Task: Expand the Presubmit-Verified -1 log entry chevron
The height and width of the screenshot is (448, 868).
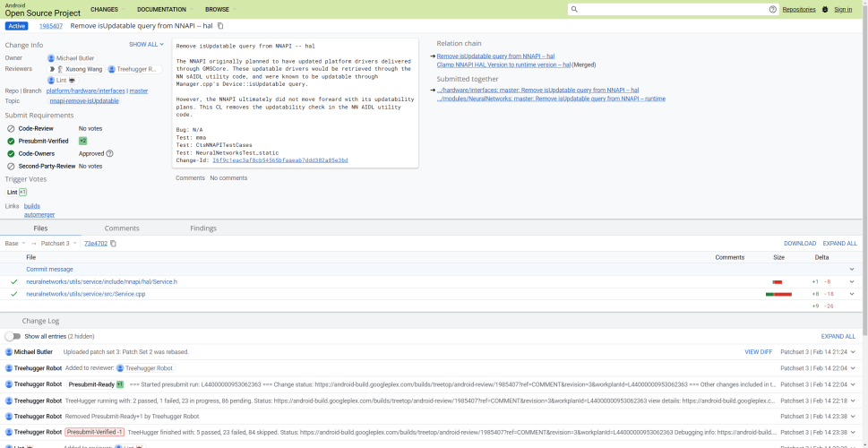Action: click(853, 432)
